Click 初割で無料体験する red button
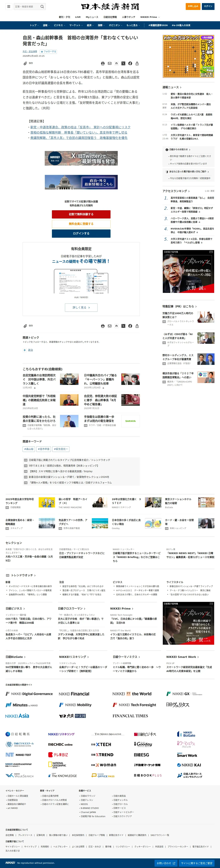Screen dimensions: 220x868 [x=81, y=214]
